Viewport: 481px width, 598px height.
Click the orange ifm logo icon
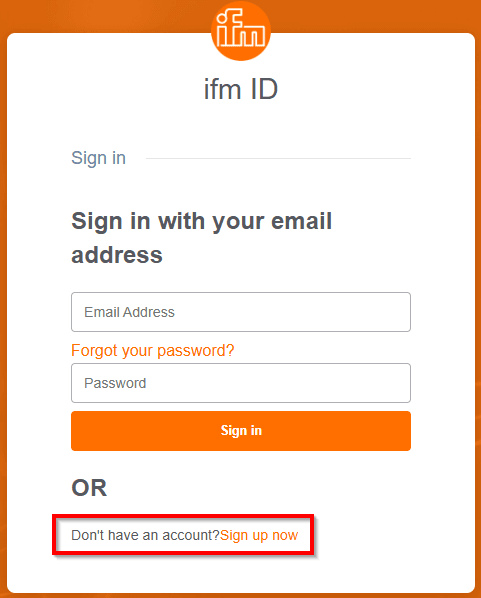[241, 31]
